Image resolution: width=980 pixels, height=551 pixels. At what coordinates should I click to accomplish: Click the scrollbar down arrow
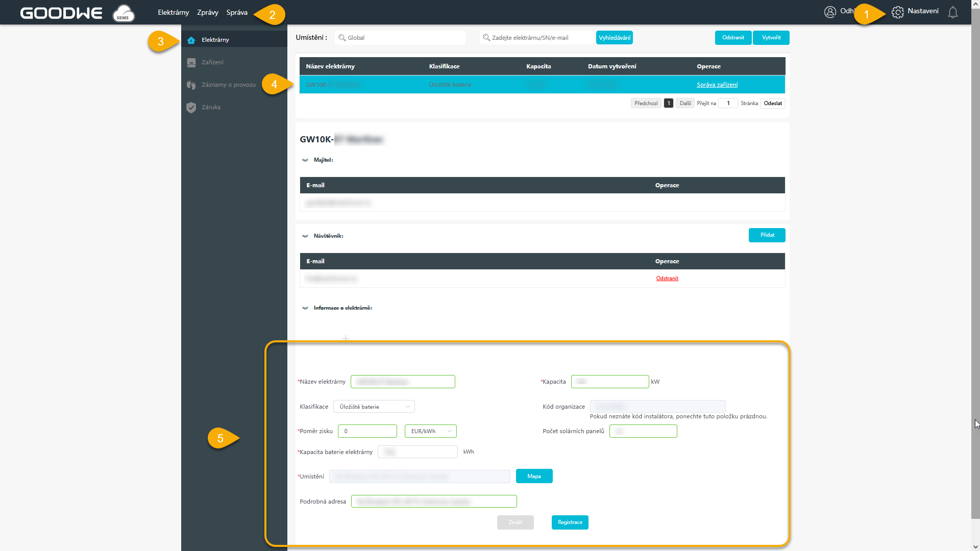pyautogui.click(x=975, y=547)
